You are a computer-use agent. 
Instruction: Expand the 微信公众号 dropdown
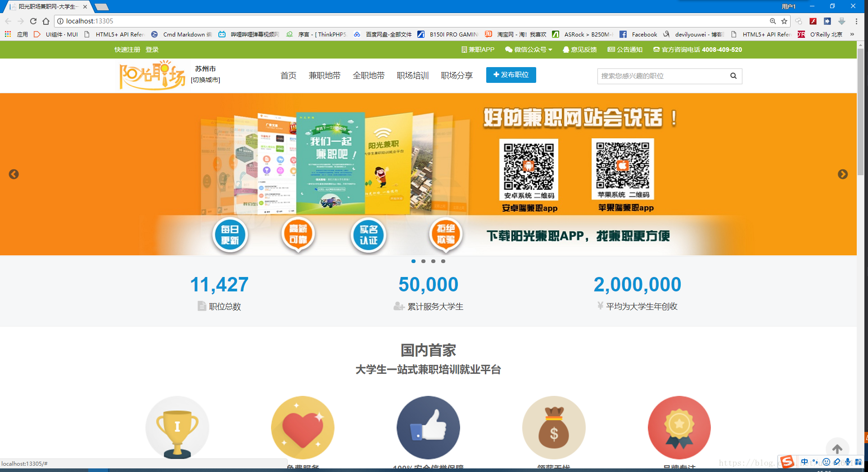pyautogui.click(x=528, y=50)
